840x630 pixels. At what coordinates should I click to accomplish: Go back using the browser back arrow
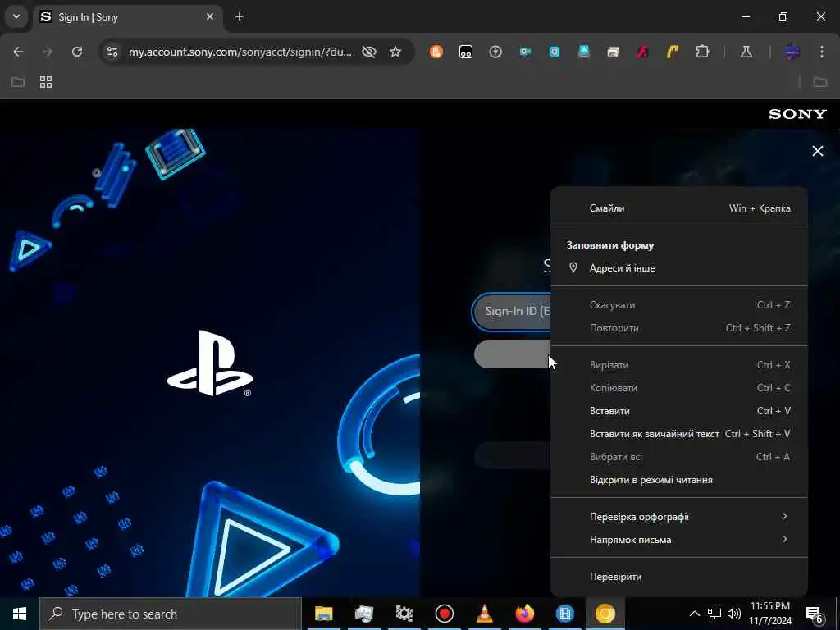[x=18, y=52]
